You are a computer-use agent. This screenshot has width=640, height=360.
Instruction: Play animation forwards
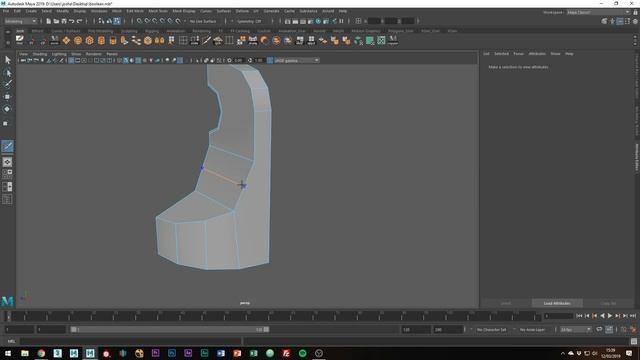pos(610,316)
